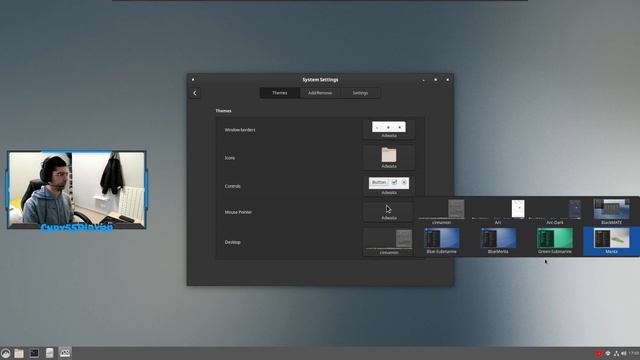640x360 pixels.
Task: Open the volume tray icon
Action: tap(624, 353)
